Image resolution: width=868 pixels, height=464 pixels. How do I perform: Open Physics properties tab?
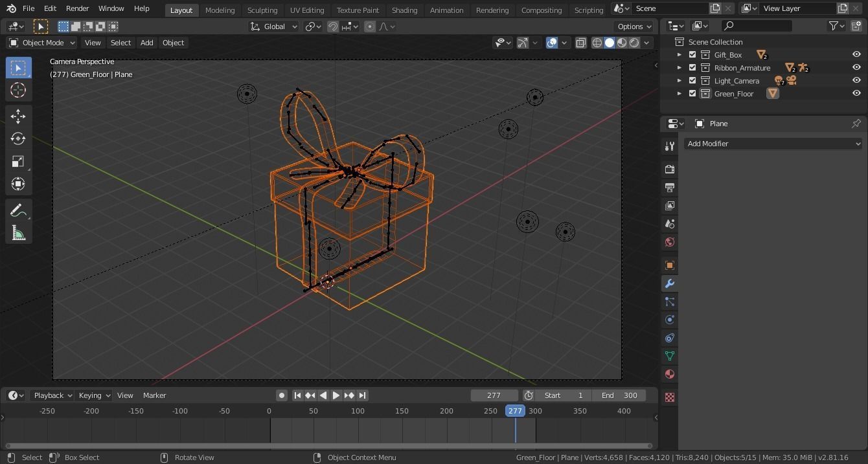tap(669, 320)
